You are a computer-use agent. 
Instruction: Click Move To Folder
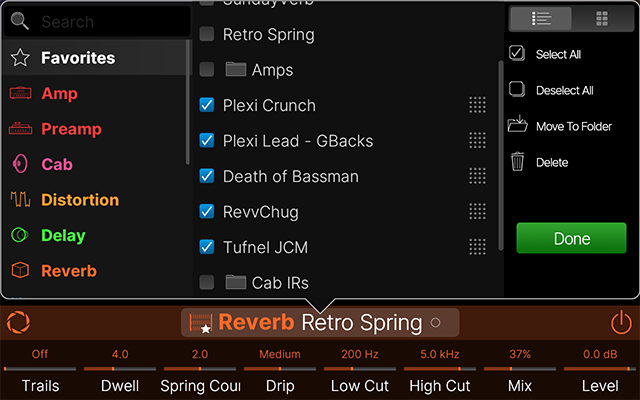point(560,126)
